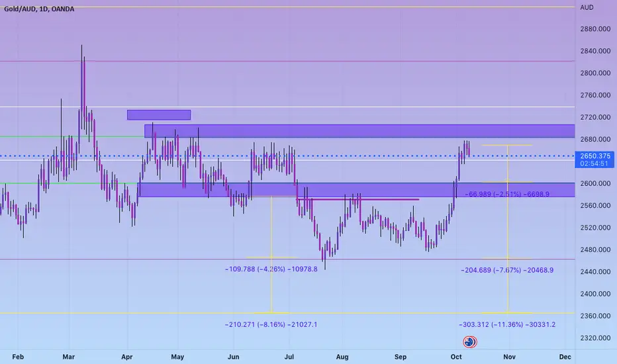Click the Jul label on time axis
This screenshot has height=364, width=617.
(x=289, y=357)
